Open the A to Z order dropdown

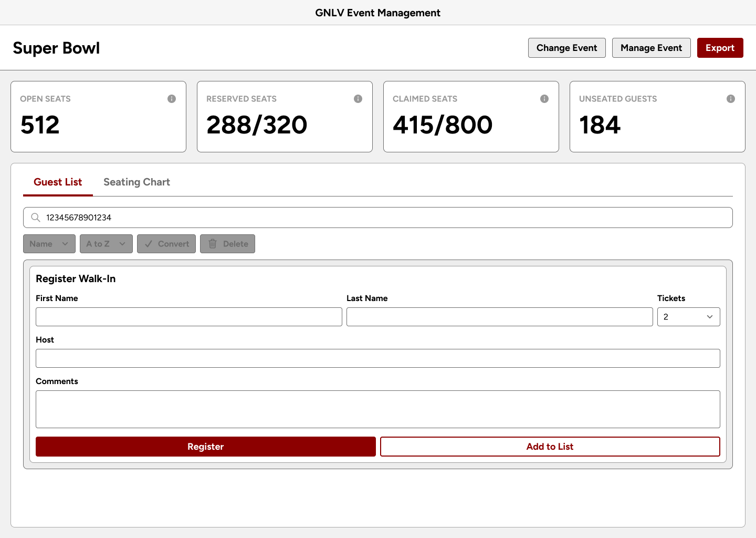pyautogui.click(x=106, y=244)
